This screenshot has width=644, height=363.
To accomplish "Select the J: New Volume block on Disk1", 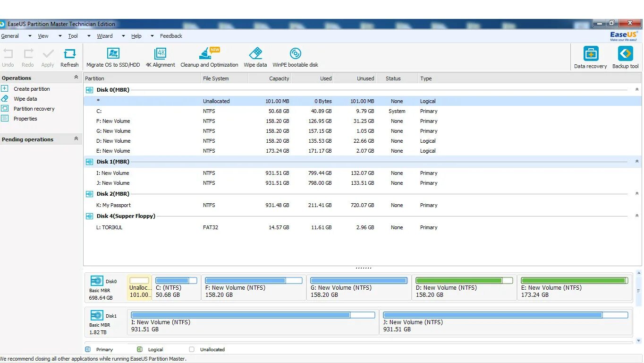I will [505, 322].
